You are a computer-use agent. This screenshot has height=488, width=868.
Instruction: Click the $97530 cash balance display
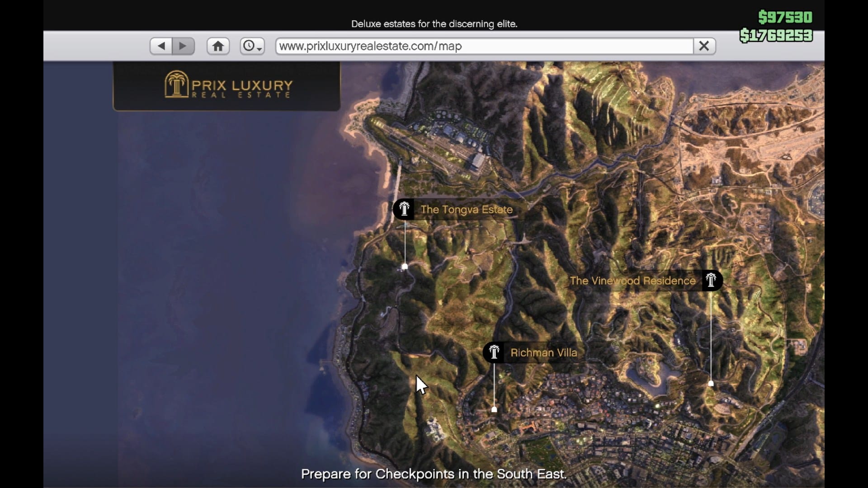(x=785, y=17)
